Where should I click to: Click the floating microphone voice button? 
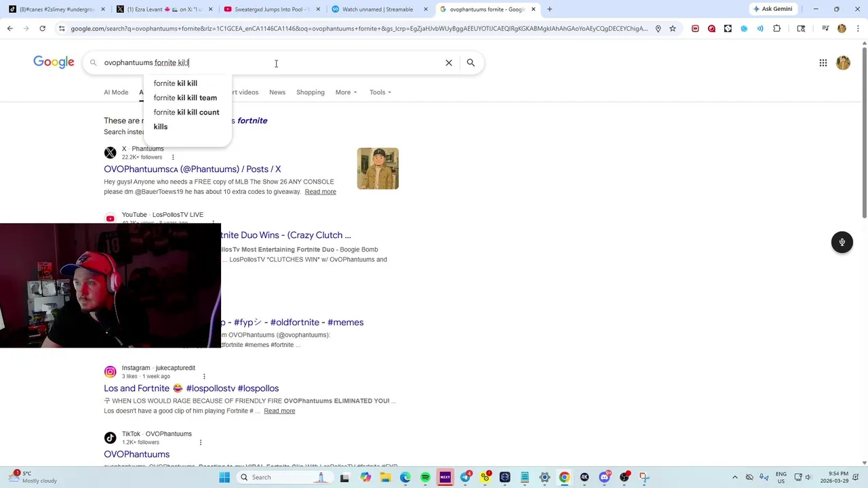842,242
